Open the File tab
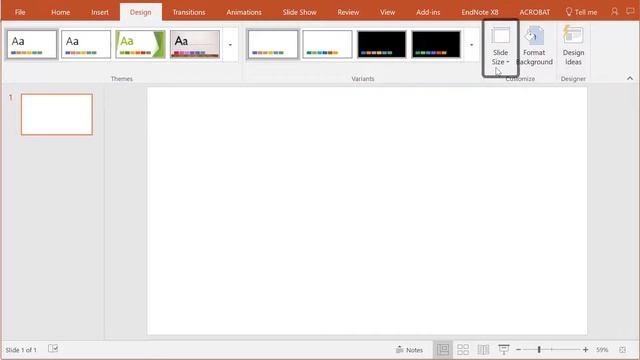The image size is (640, 360). (x=20, y=12)
